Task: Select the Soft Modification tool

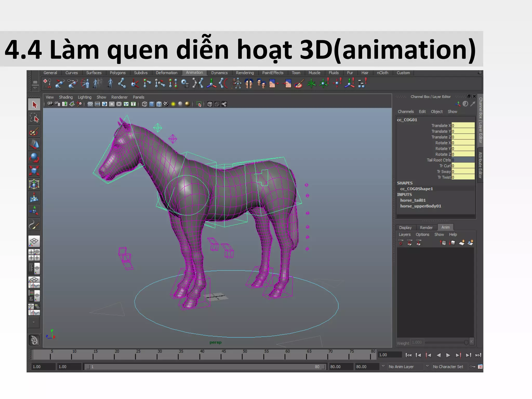Action: click(x=34, y=198)
